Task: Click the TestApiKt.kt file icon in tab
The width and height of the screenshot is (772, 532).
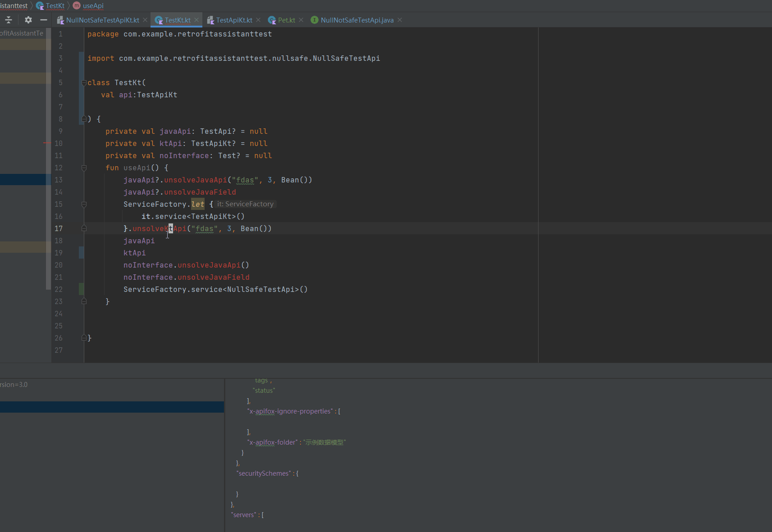Action: point(210,20)
